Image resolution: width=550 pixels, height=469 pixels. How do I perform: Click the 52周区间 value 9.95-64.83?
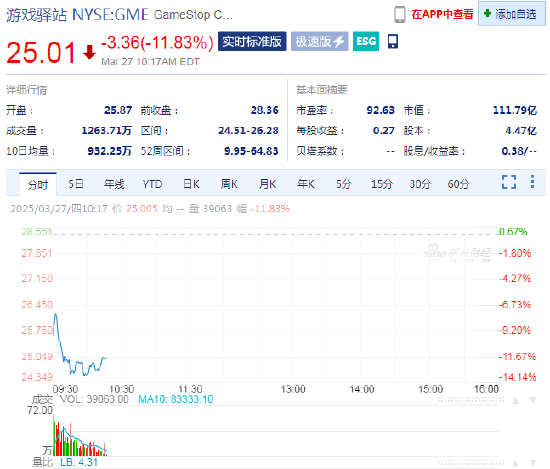251,151
